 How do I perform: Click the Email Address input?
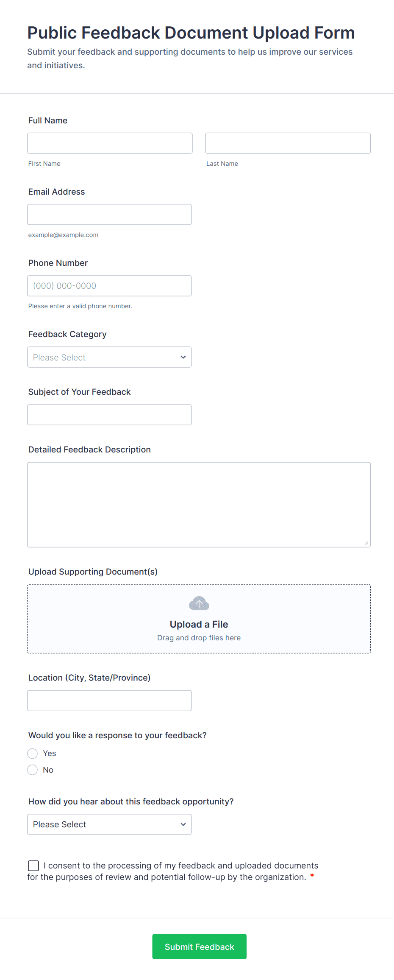tap(109, 215)
